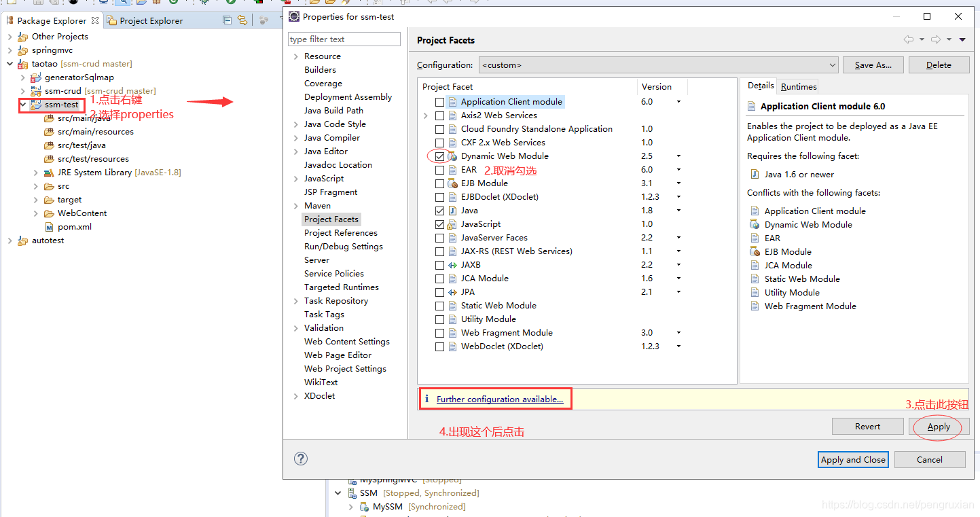Check the CXF 2.x Web Services checkbox

pyautogui.click(x=439, y=143)
